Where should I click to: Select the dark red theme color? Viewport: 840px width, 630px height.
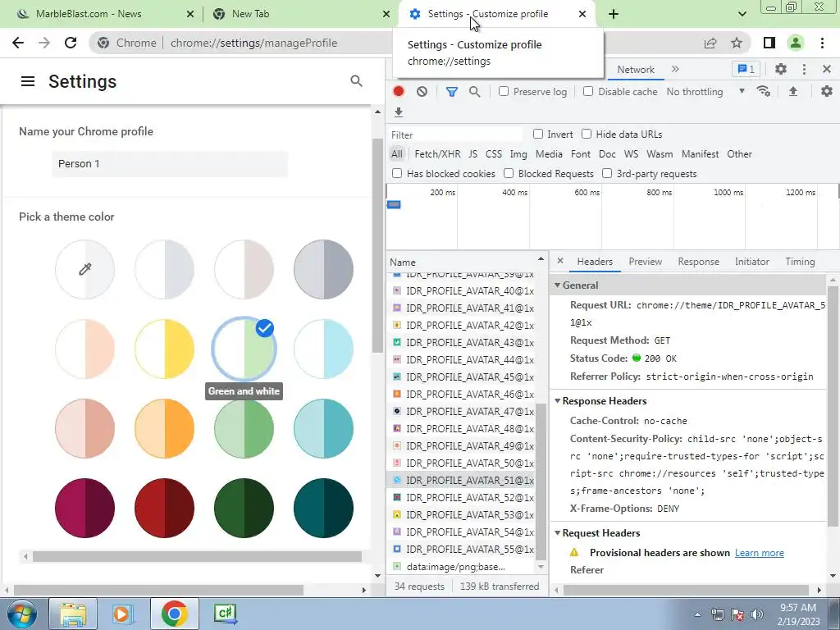164,508
